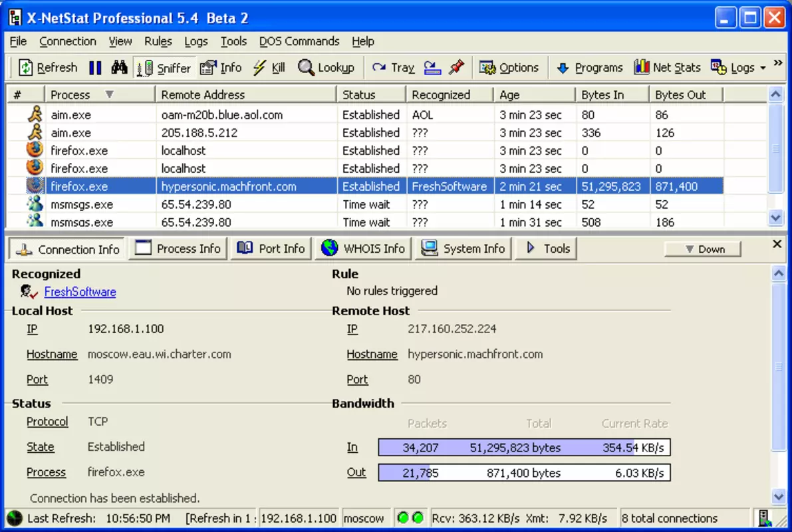Click the '8 total connections' status bar entry
The image size is (792, 532).
669,518
